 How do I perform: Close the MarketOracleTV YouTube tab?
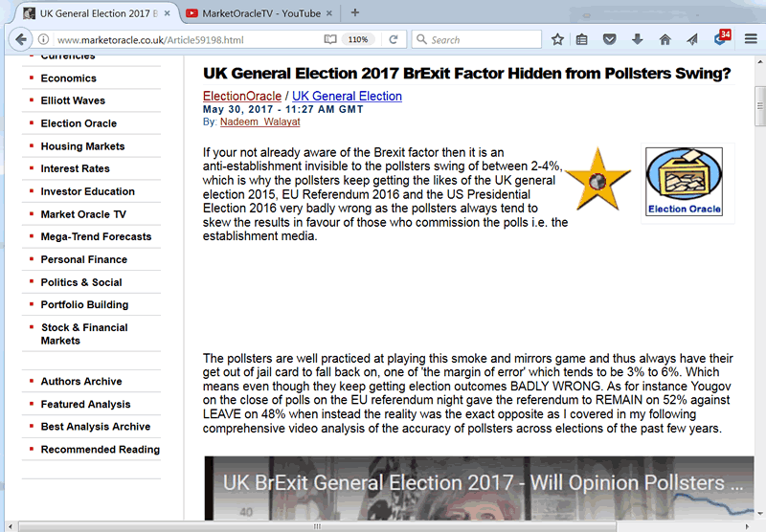329,13
